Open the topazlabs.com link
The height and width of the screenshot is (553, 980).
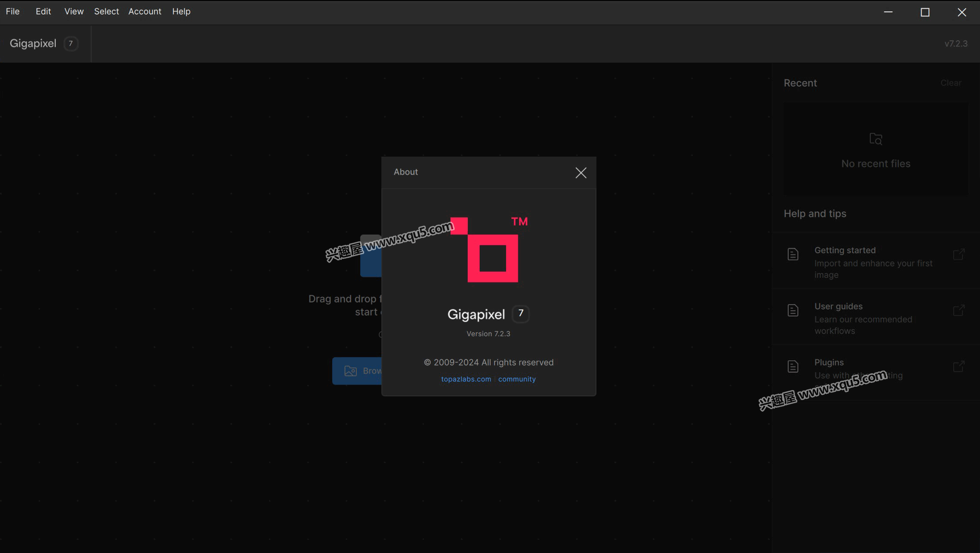coord(466,379)
